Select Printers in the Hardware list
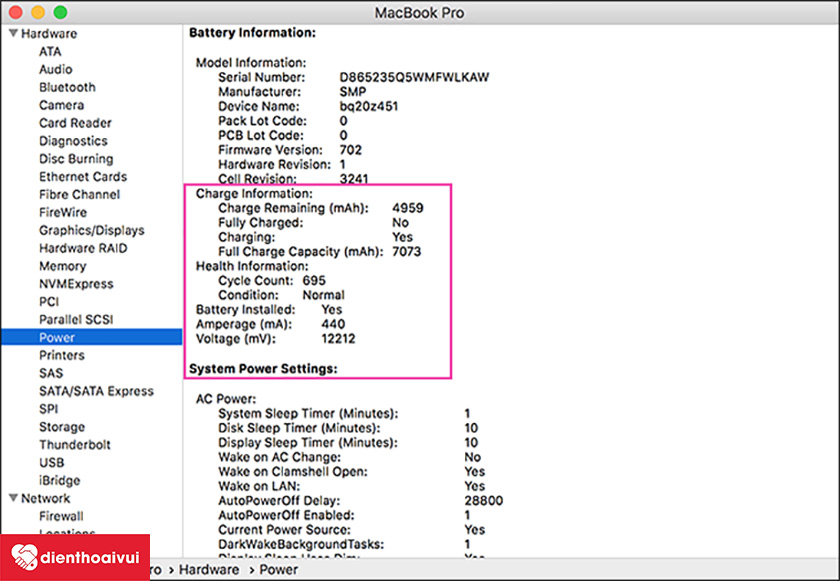840x581 pixels. click(61, 355)
